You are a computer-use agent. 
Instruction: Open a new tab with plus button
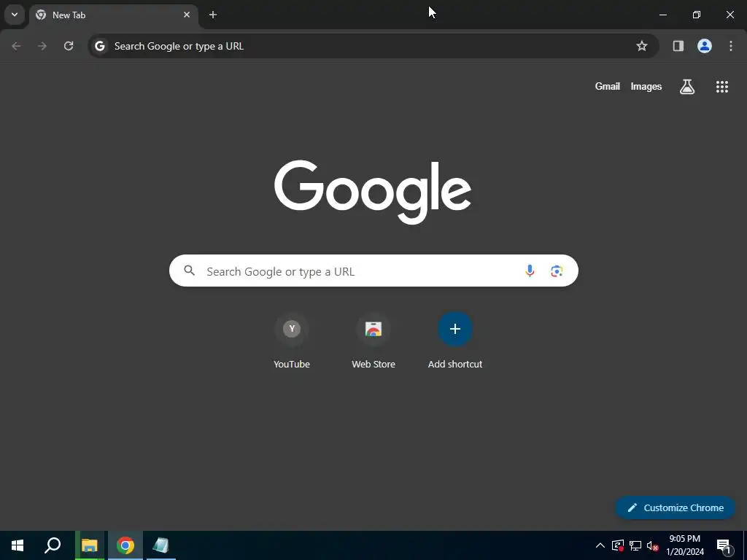click(x=213, y=15)
